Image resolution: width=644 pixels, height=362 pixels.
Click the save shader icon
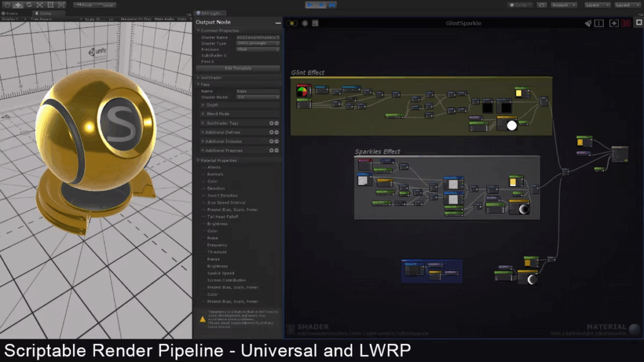coord(315,23)
